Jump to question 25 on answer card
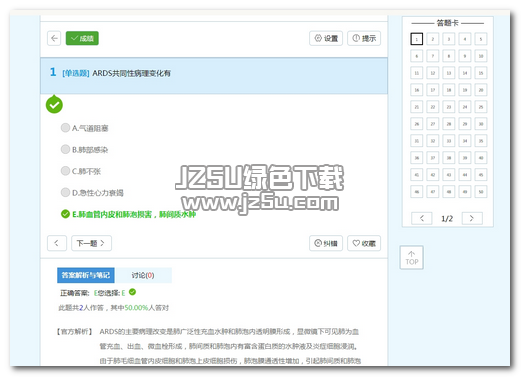 point(481,107)
